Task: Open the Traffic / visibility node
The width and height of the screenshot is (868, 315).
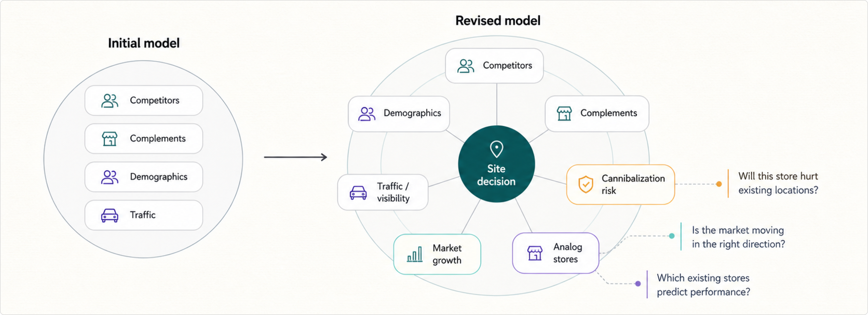Action: coord(383,192)
